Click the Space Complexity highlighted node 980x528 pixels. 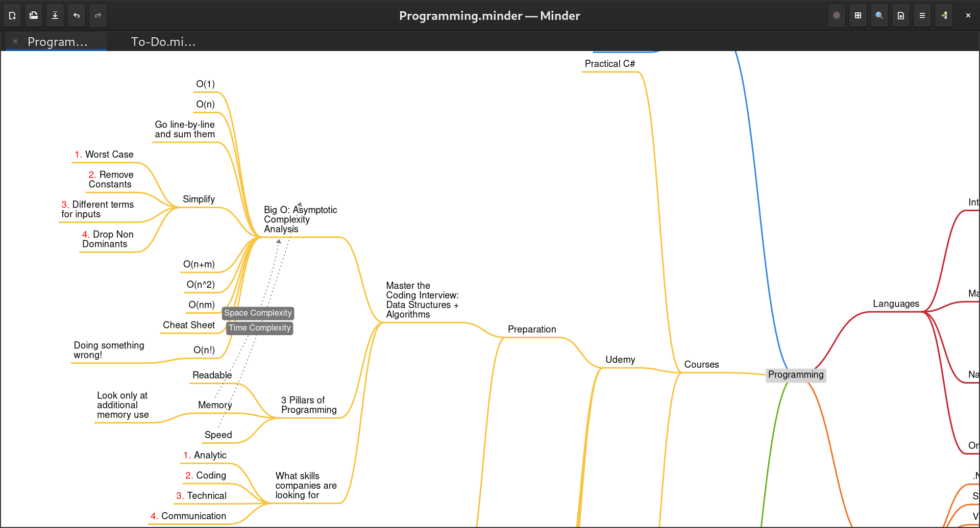[x=258, y=313]
